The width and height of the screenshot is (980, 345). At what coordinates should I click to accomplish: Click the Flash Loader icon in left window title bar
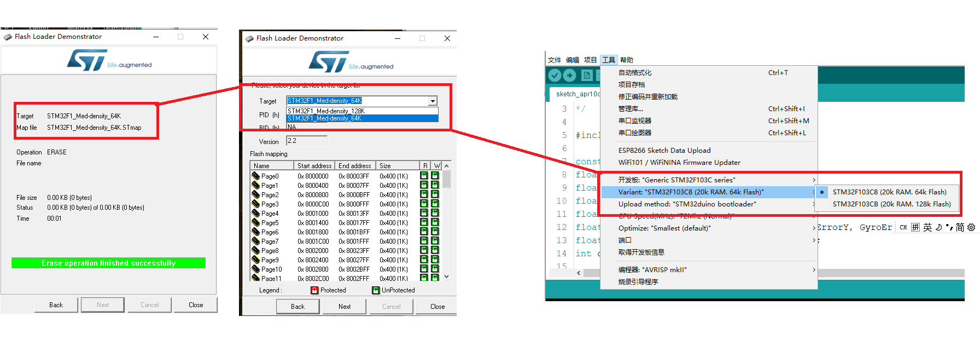tap(8, 37)
